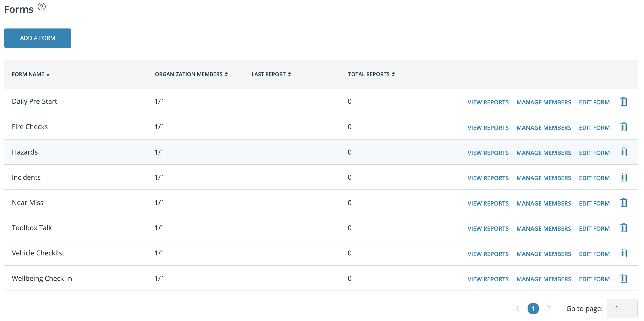The width and height of the screenshot is (644, 321).
Task: Focus the Go to page input field
Action: point(622,308)
